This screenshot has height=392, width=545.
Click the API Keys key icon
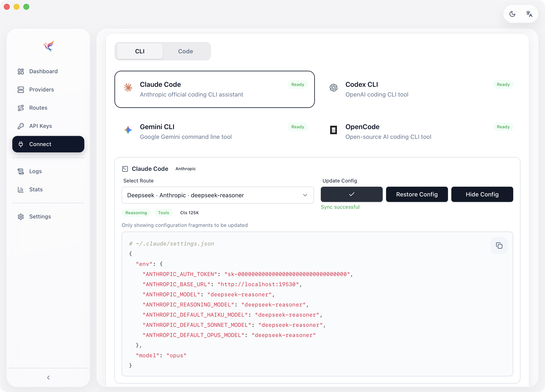[21, 126]
